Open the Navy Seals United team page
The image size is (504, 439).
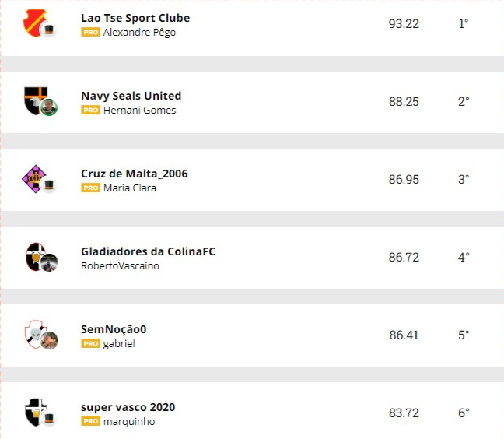[x=131, y=96]
